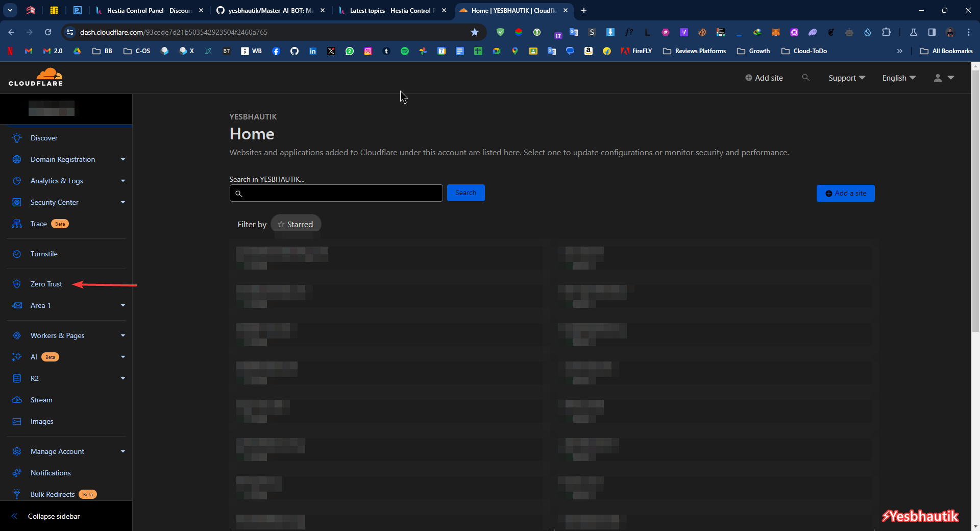The image size is (980, 531).
Task: Open the Support dropdown
Action: tap(847, 78)
